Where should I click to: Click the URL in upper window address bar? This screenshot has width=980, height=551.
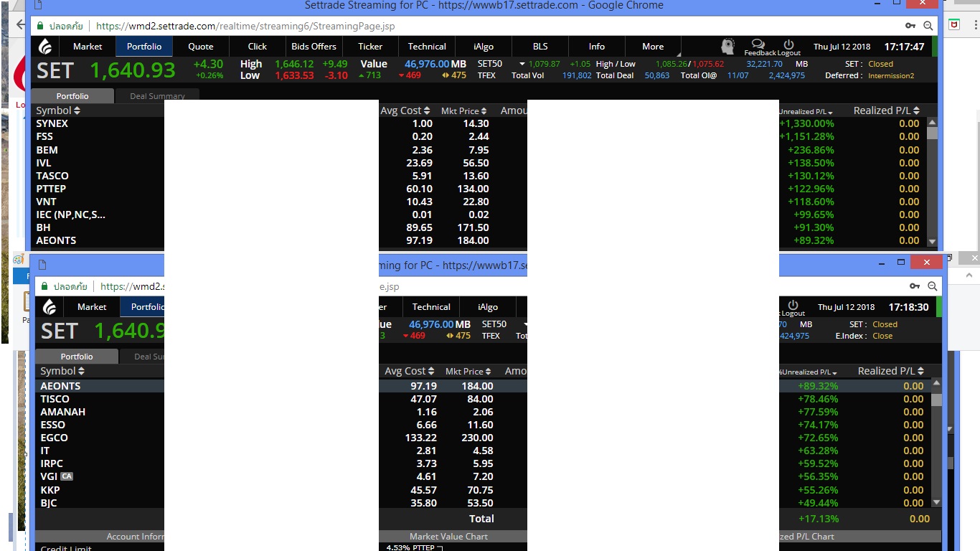pos(245,26)
